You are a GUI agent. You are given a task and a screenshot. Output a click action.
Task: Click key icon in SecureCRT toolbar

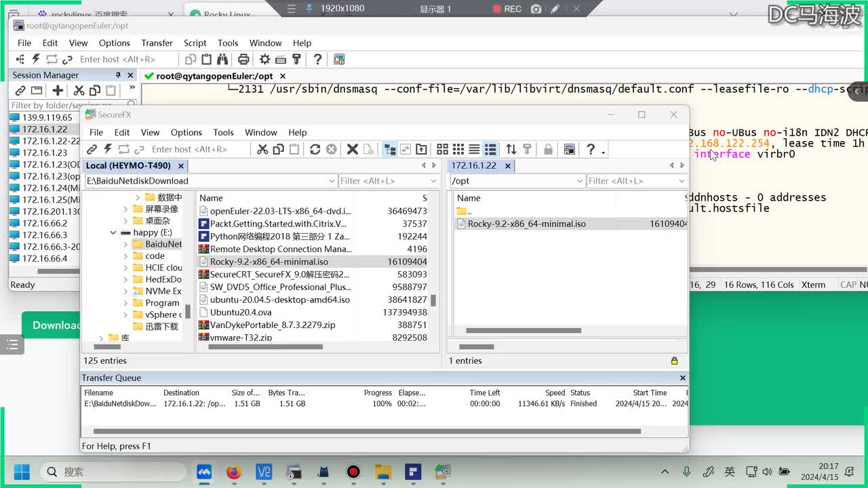click(296, 60)
